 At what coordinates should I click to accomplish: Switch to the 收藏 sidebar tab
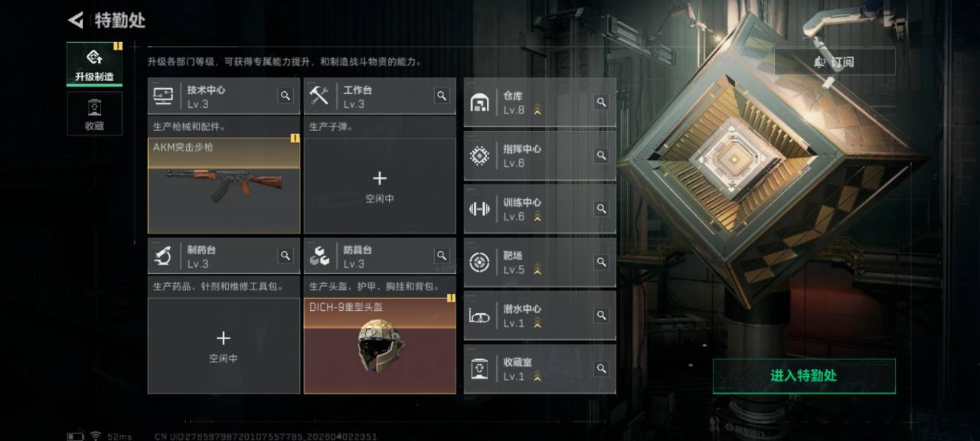click(x=94, y=113)
